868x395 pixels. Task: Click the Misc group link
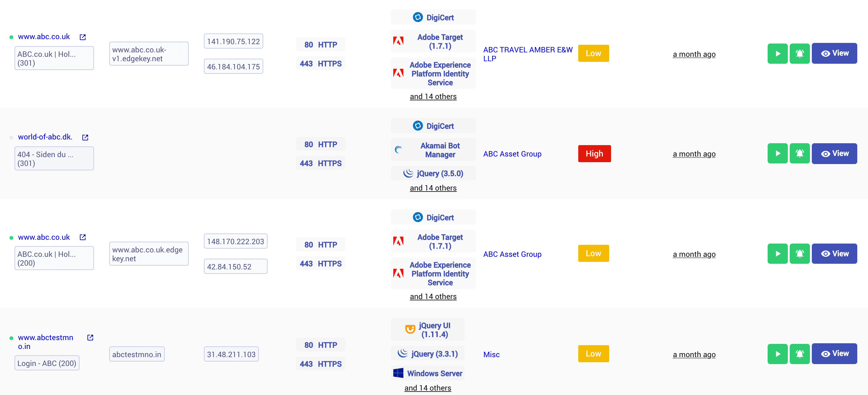pos(491,354)
